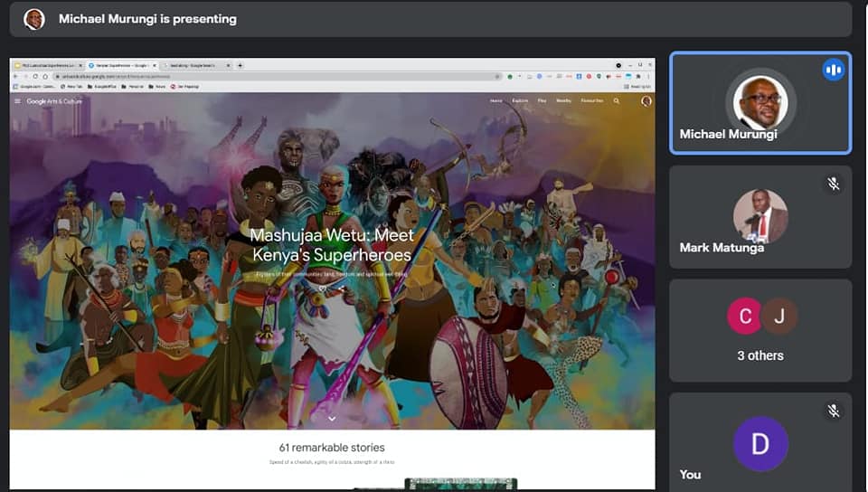Image resolution: width=868 pixels, height=492 pixels.
Task: Expand the '3 others' participants tile
Action: coord(759,330)
